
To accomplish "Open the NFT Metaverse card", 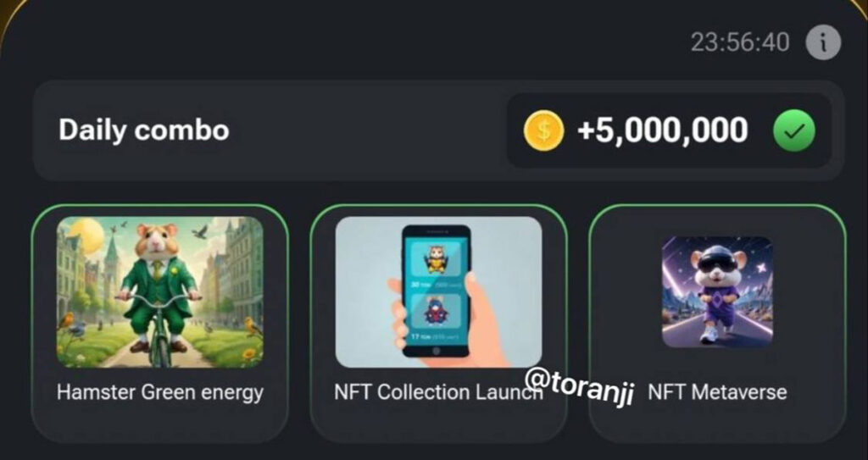I will (717, 324).
